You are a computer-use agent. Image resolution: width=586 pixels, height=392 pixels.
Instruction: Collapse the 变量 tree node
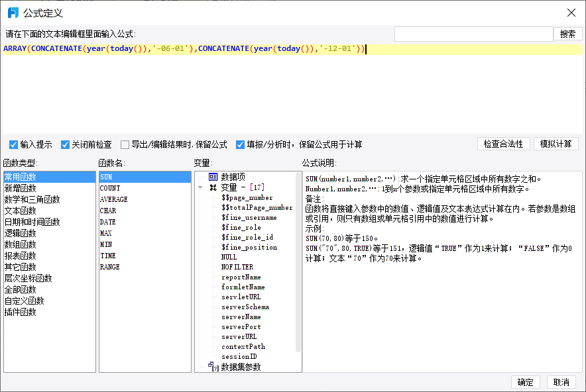200,187
